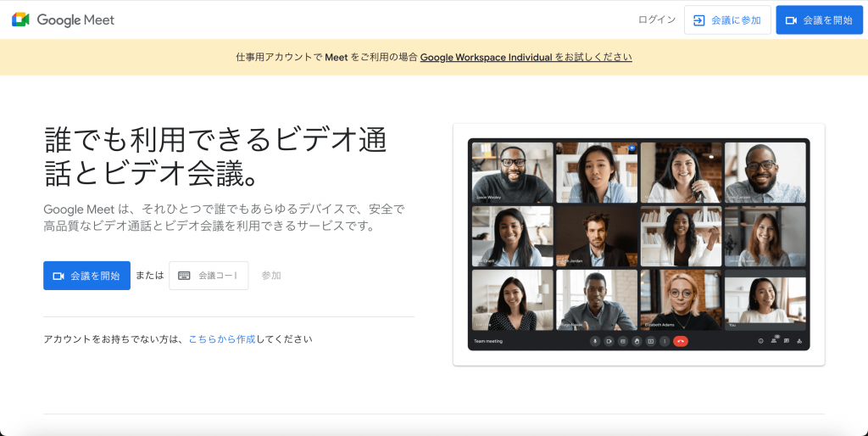
Task: Open the ログイン link in header
Action: pyautogui.click(x=657, y=20)
